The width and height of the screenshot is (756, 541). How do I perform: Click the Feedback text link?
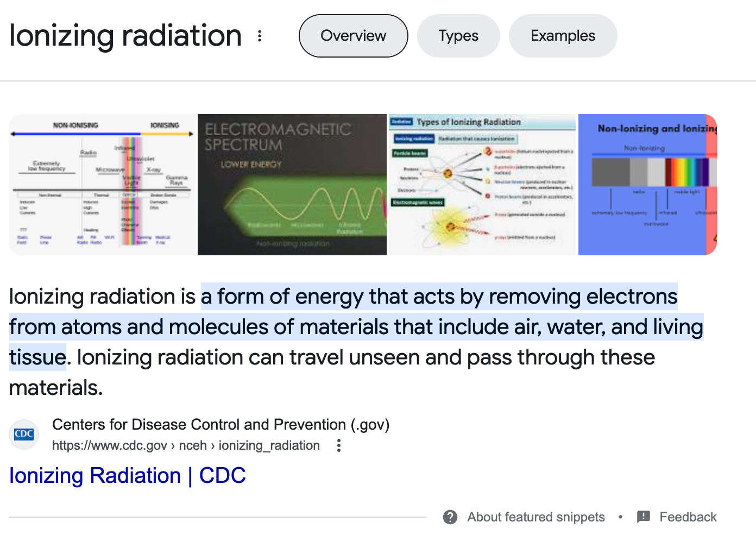click(x=688, y=517)
